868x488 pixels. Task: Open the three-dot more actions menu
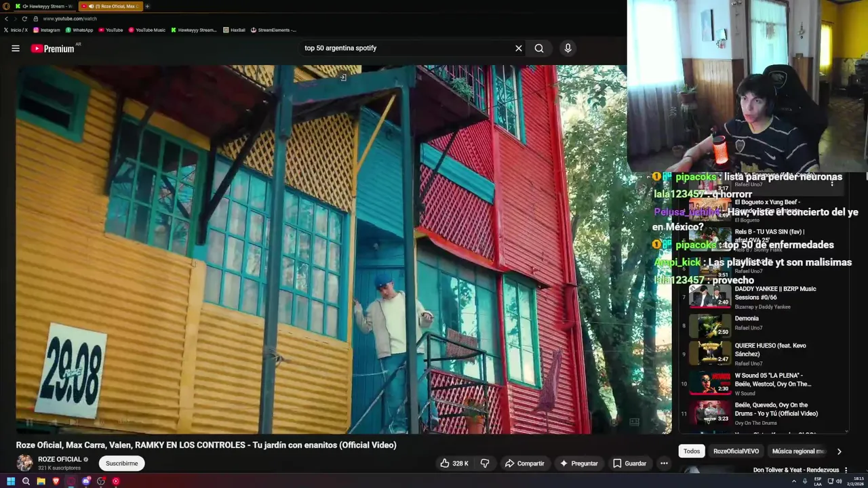[665, 464]
